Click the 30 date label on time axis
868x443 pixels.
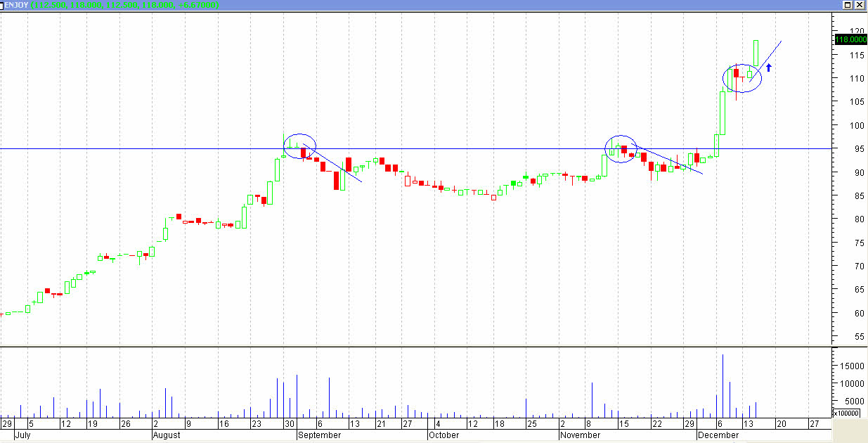click(x=290, y=424)
